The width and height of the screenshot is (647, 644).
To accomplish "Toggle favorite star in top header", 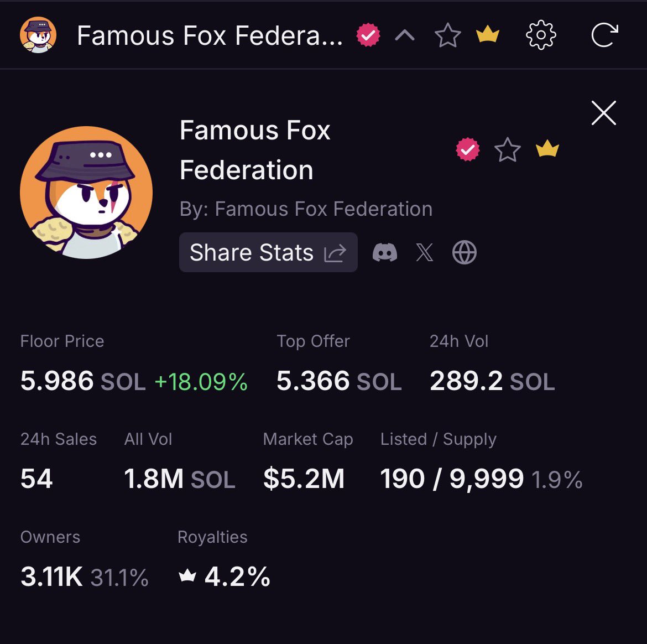I will (x=448, y=36).
